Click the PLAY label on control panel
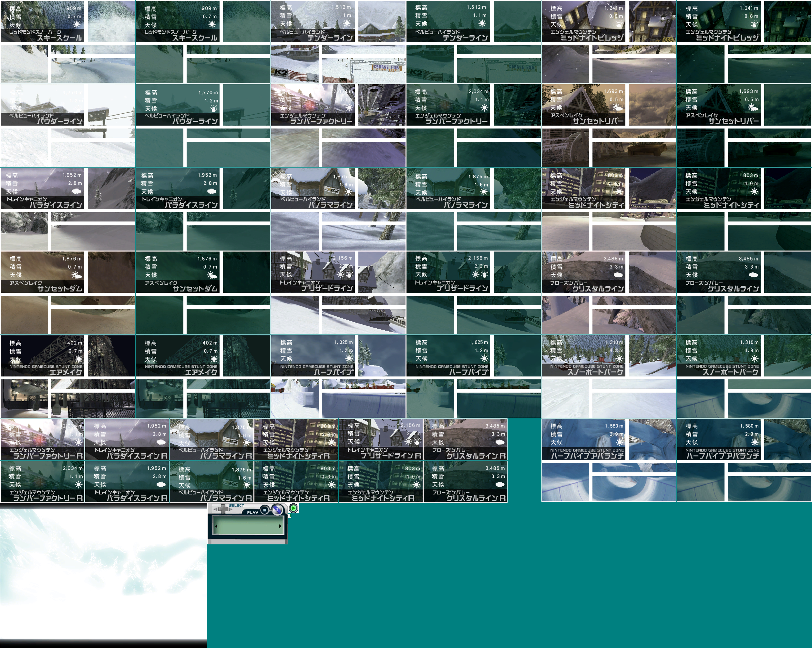Screen dimensions: 812x648 pos(253,513)
